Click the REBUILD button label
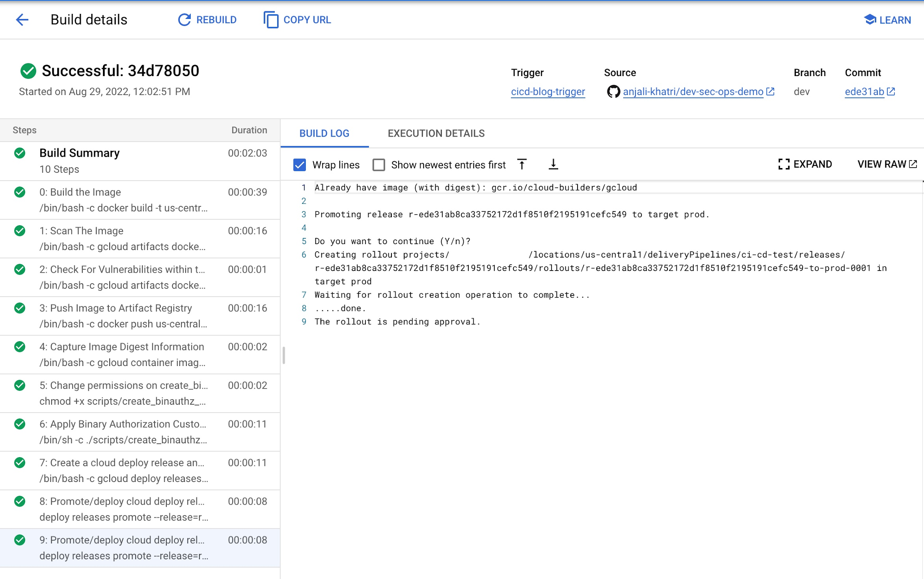Viewport: 924px width, 579px height. pos(216,20)
